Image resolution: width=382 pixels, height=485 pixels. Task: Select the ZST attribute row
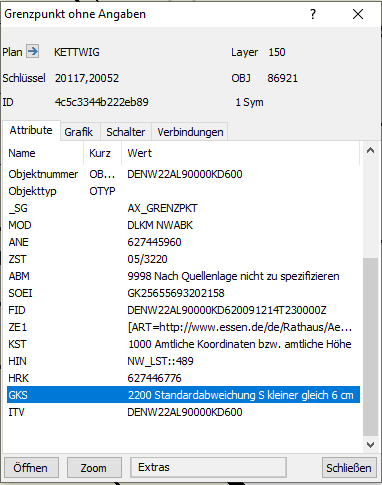(x=183, y=259)
